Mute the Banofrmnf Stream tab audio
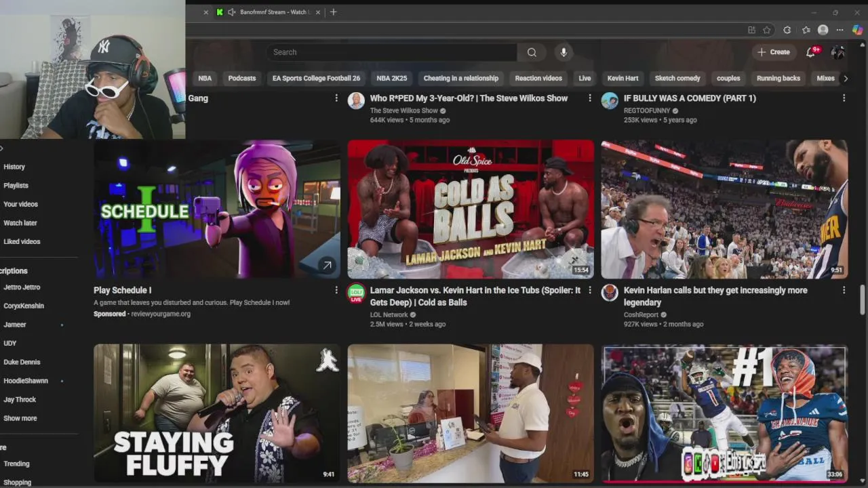The width and height of the screenshot is (868, 488). [x=231, y=12]
